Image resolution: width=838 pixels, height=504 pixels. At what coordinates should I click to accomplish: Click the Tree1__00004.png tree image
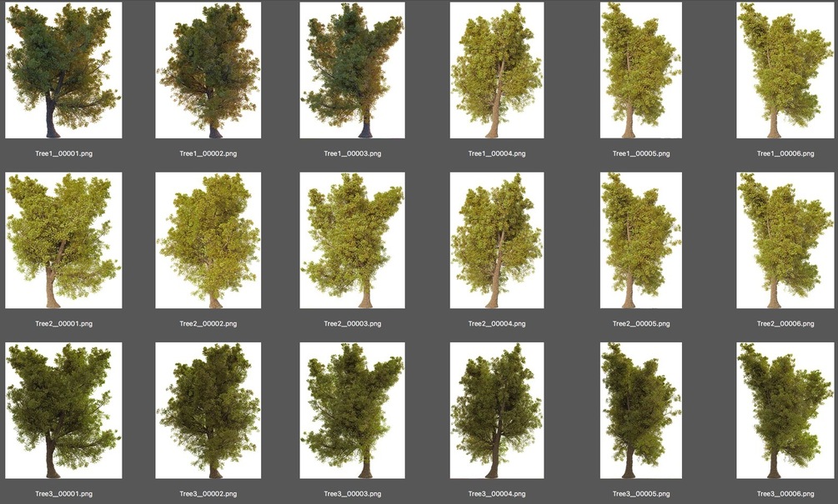coord(495,71)
